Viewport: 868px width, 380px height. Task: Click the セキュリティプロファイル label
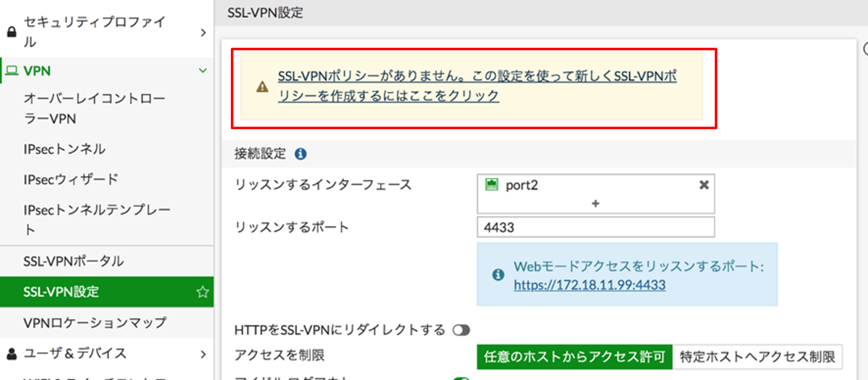point(94,32)
